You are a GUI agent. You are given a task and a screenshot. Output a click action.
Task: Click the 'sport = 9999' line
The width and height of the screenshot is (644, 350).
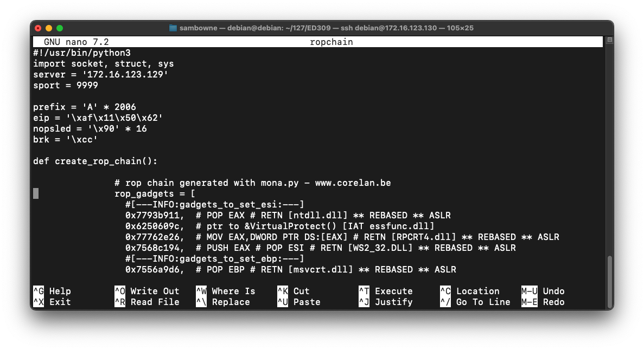tap(66, 86)
